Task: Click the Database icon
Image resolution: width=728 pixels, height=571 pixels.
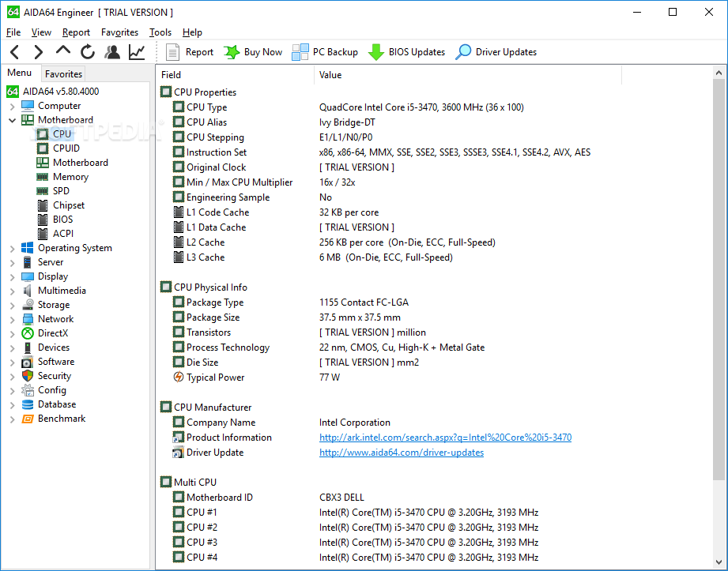Action: [28, 404]
